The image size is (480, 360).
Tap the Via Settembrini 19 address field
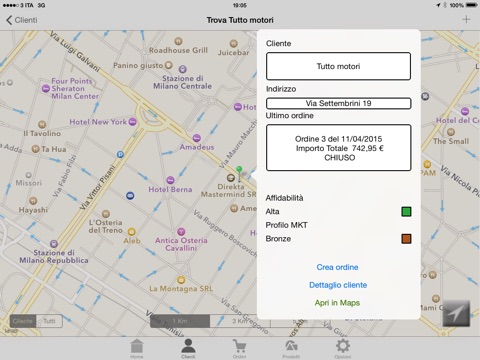[x=338, y=103]
